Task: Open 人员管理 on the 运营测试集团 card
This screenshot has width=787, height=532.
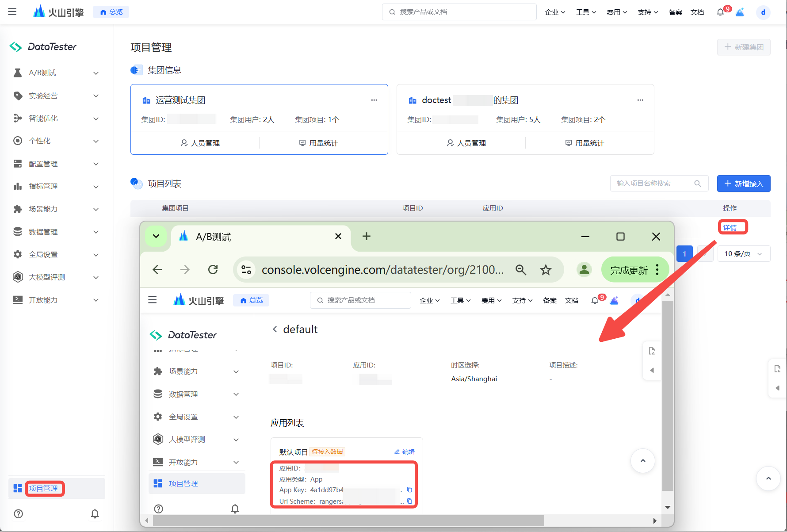Action: pos(200,143)
